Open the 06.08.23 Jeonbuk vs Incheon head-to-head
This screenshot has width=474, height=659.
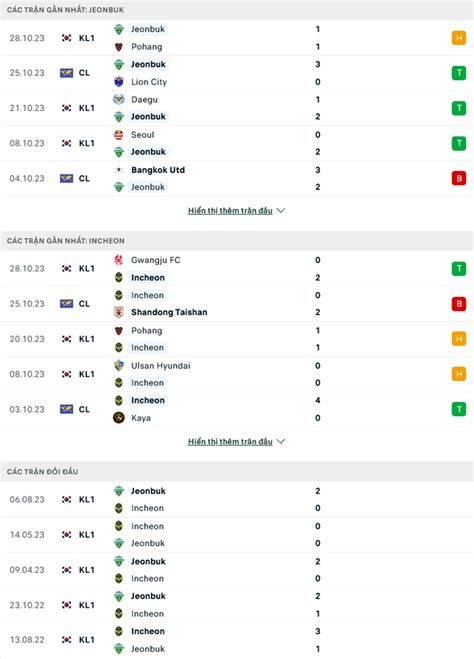tap(237, 499)
